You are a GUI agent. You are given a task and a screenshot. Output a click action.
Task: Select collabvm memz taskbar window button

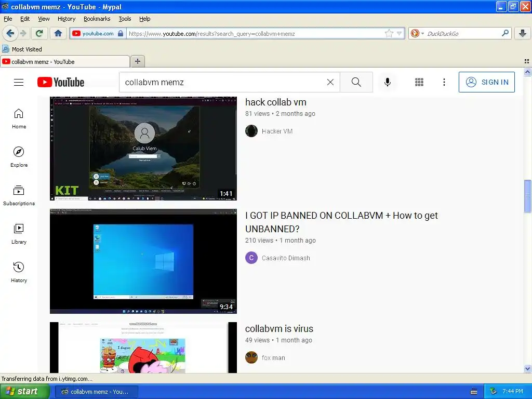click(96, 392)
